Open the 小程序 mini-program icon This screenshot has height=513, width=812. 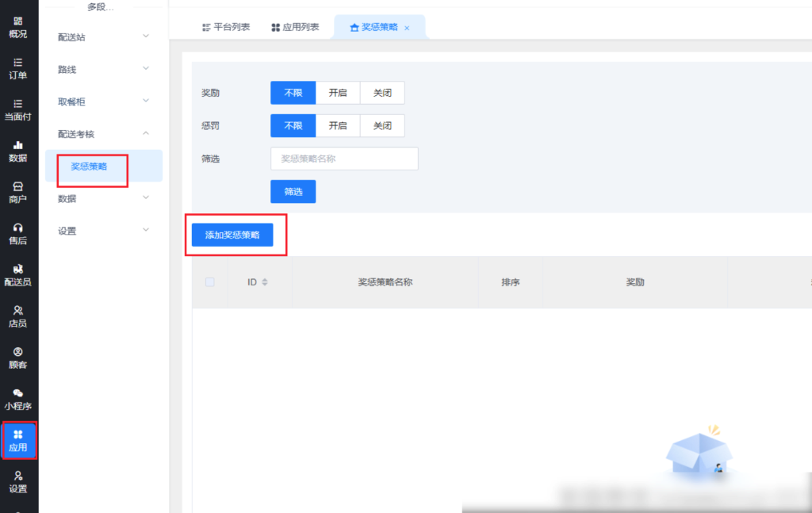point(17,398)
